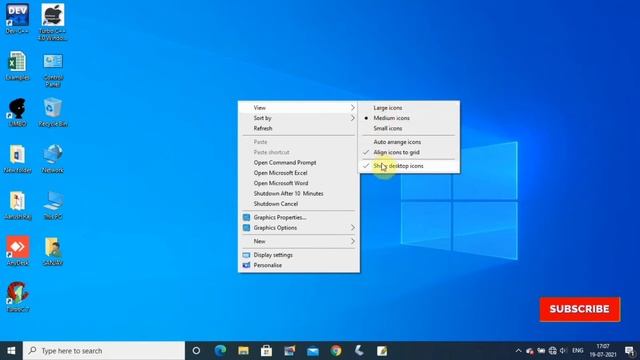Open the Action Center notifications icon

(x=629, y=351)
